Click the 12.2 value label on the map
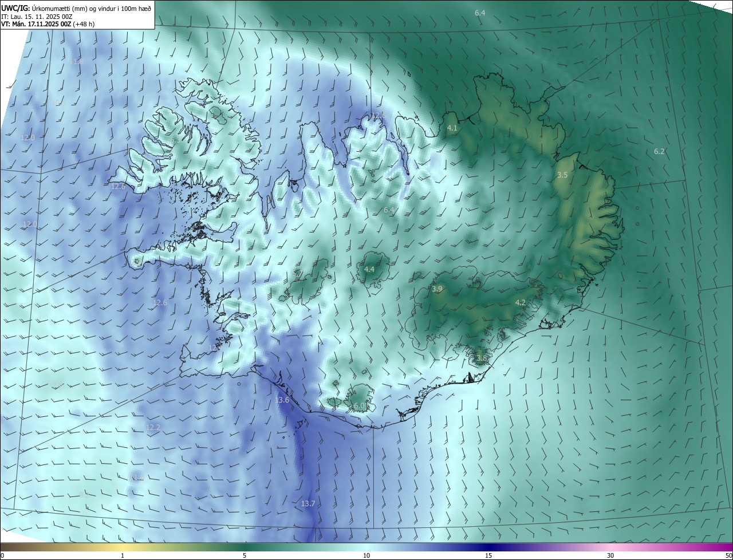733x560 pixels. pos(153,427)
